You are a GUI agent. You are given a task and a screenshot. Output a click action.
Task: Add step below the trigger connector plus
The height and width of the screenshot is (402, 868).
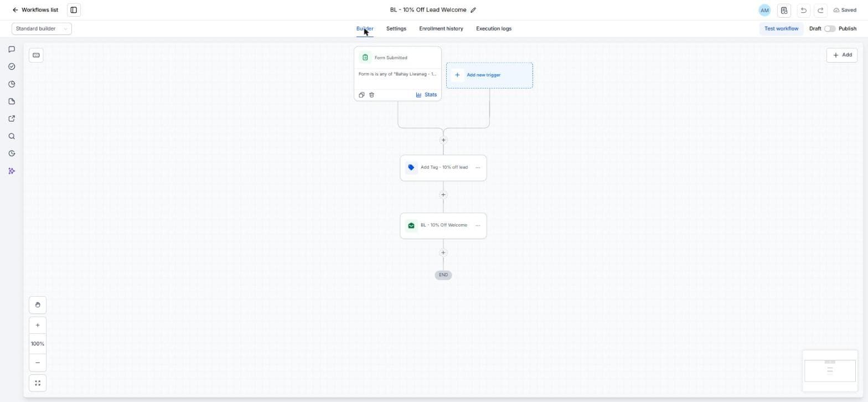443,140
